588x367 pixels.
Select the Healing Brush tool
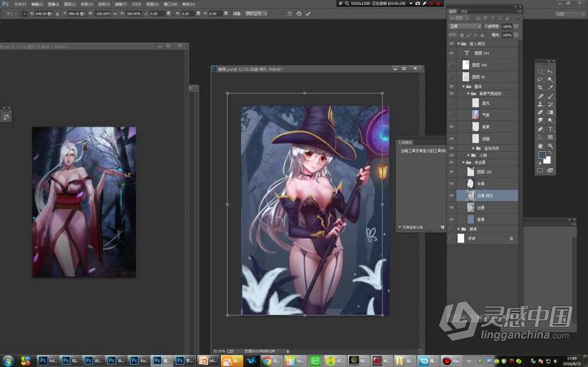(x=540, y=96)
